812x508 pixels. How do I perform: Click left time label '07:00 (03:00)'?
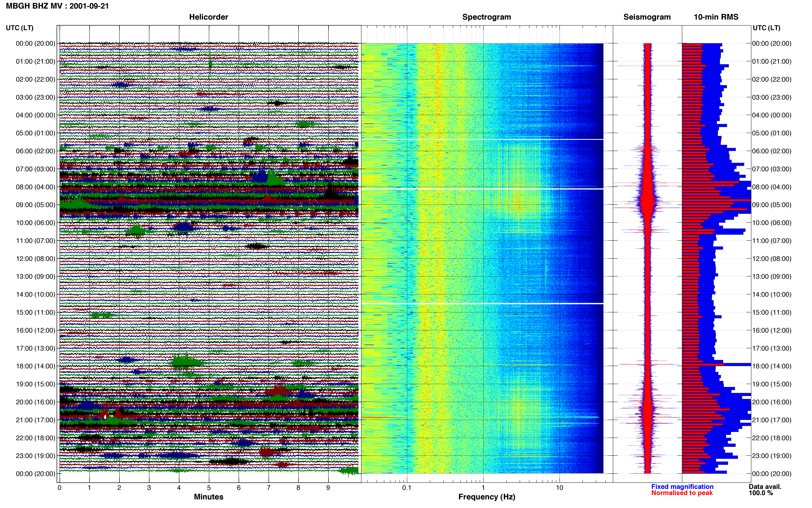[36, 169]
